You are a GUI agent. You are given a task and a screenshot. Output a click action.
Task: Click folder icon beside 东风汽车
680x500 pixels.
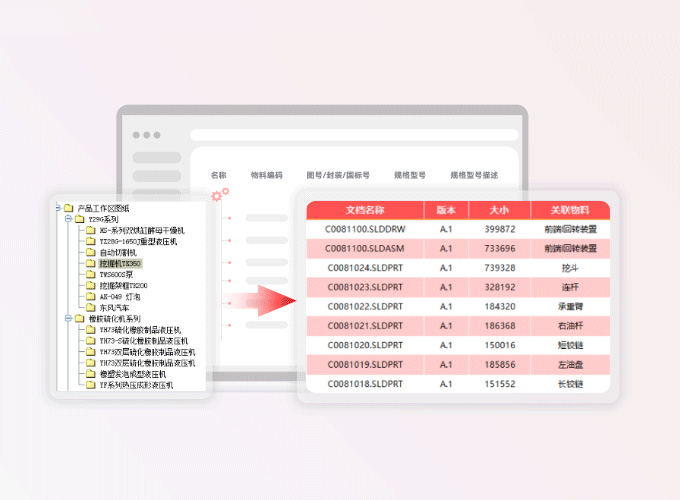click(x=90, y=307)
